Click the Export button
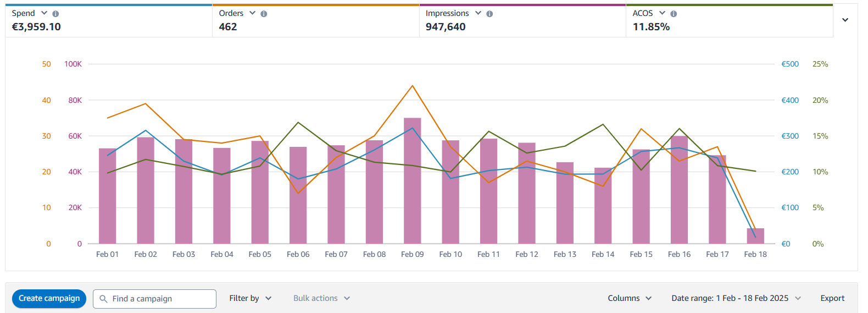 (832, 298)
